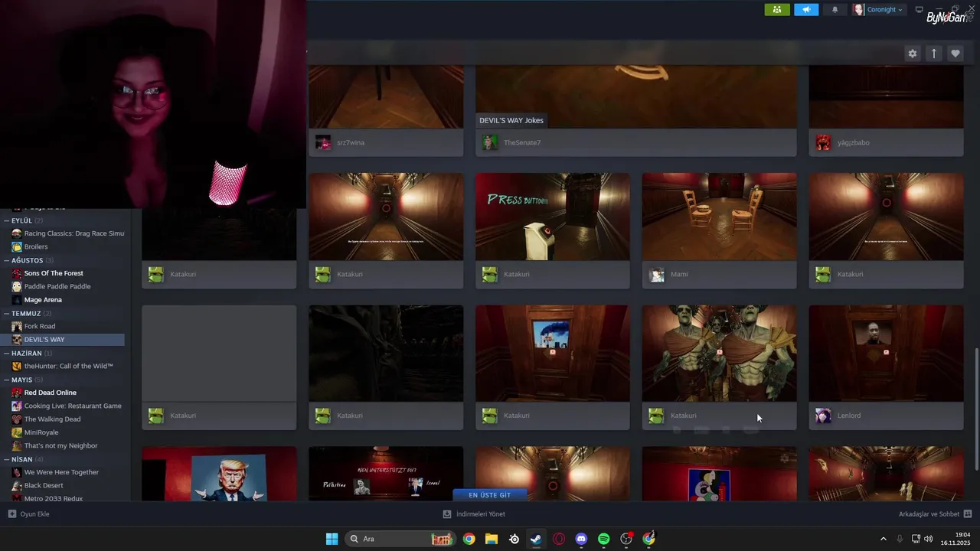Open TheSenate7's profile link

522,142
